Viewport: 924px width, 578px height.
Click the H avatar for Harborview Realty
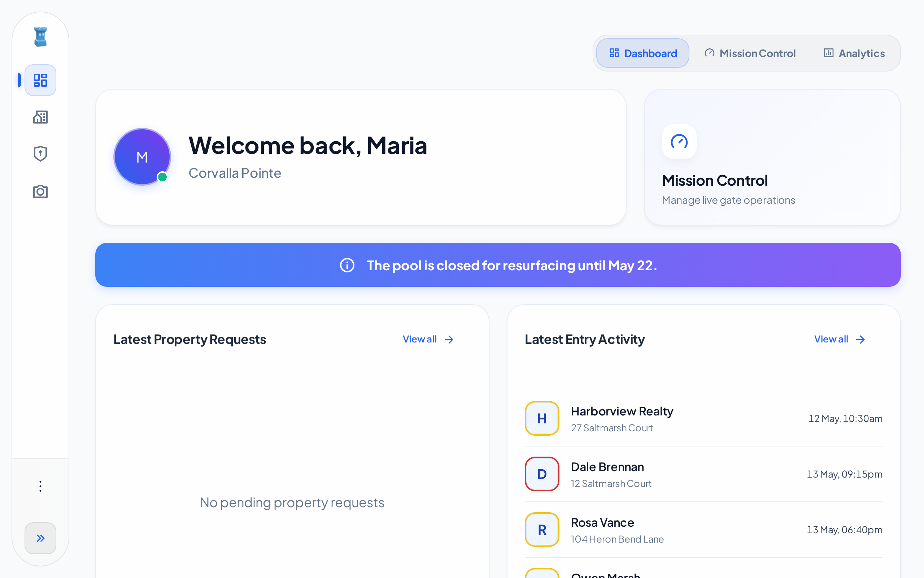click(x=542, y=418)
